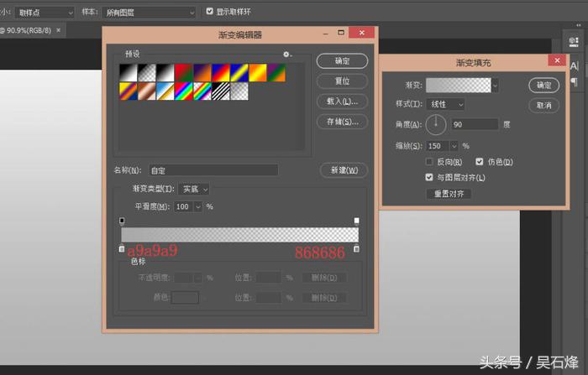
Task: Select the left opacity stop above gradient bar
Action: click(x=122, y=221)
